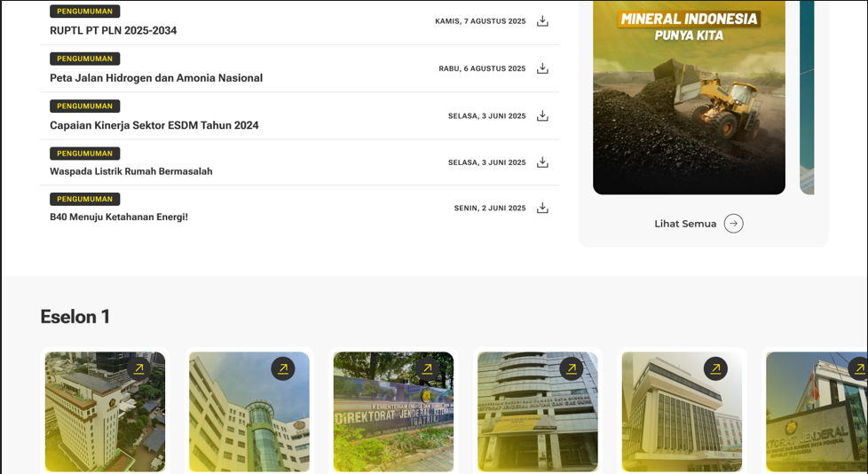Viewport: 868px width, 474px height.
Task: Click download icon for Peta Jalan Hidrogen
Action: 542,68
